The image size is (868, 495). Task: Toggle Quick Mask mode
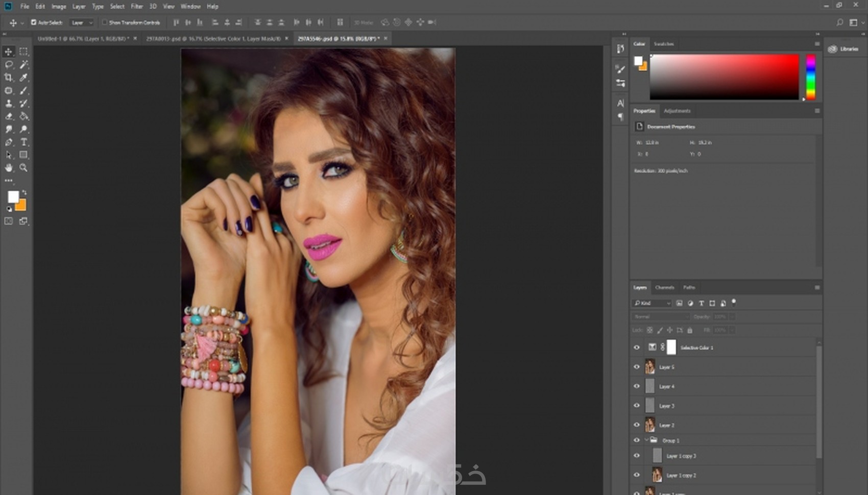(9, 221)
